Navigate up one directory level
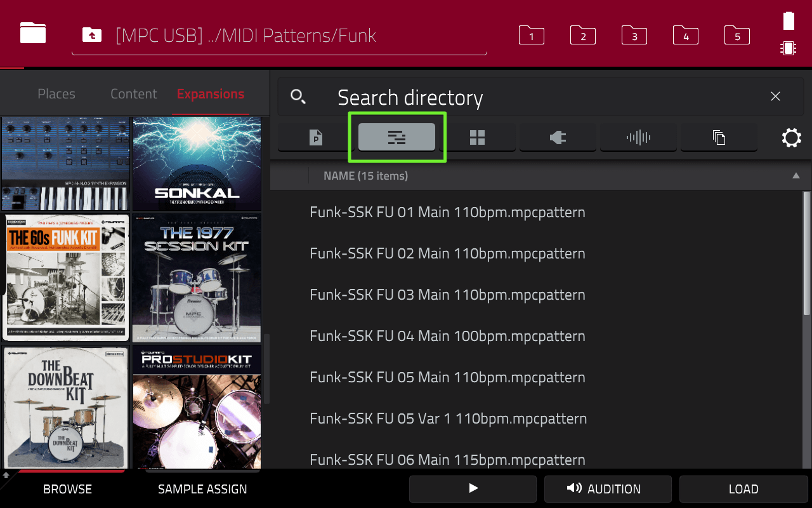This screenshot has height=508, width=812. (x=91, y=36)
